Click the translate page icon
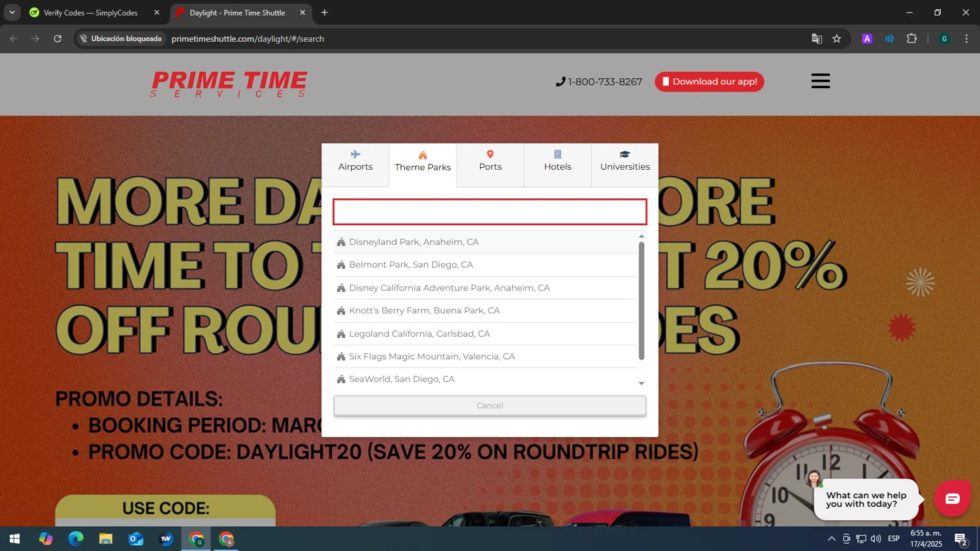This screenshot has height=551, width=980. (817, 39)
